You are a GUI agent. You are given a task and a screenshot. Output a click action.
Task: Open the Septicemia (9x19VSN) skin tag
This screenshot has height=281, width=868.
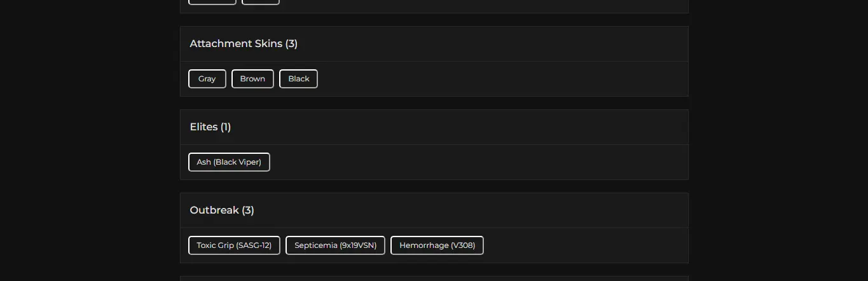coord(335,245)
